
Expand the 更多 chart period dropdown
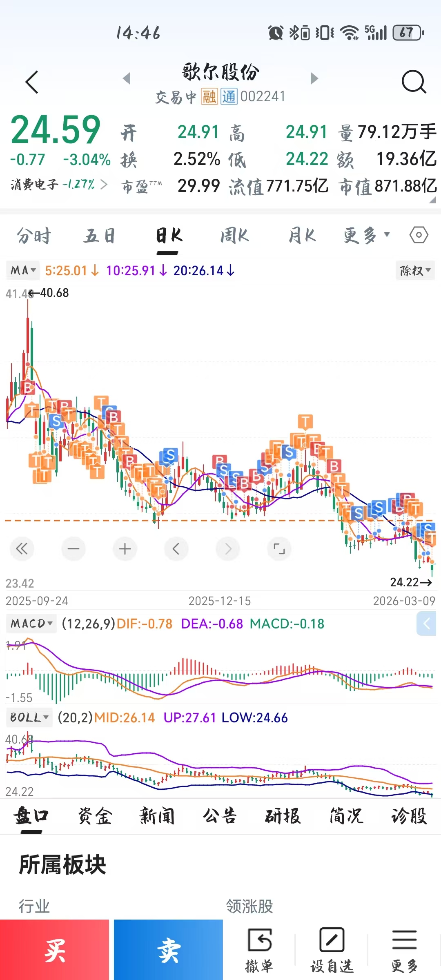point(366,235)
